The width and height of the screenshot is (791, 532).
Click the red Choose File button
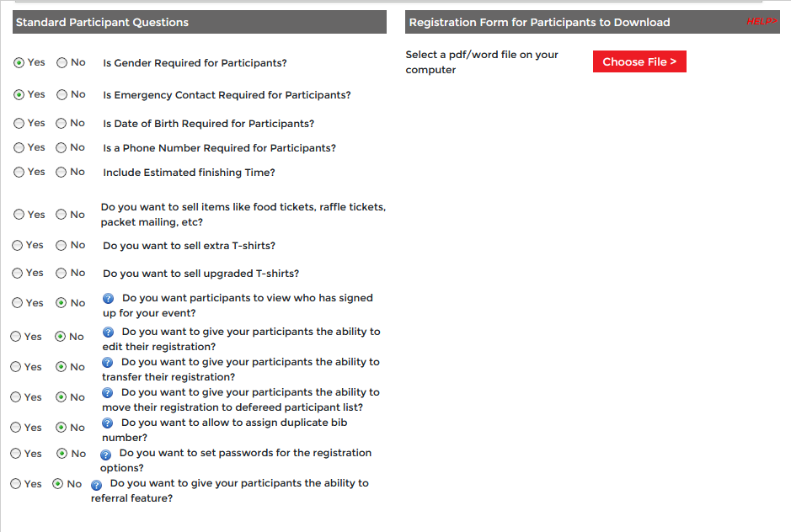pos(639,61)
